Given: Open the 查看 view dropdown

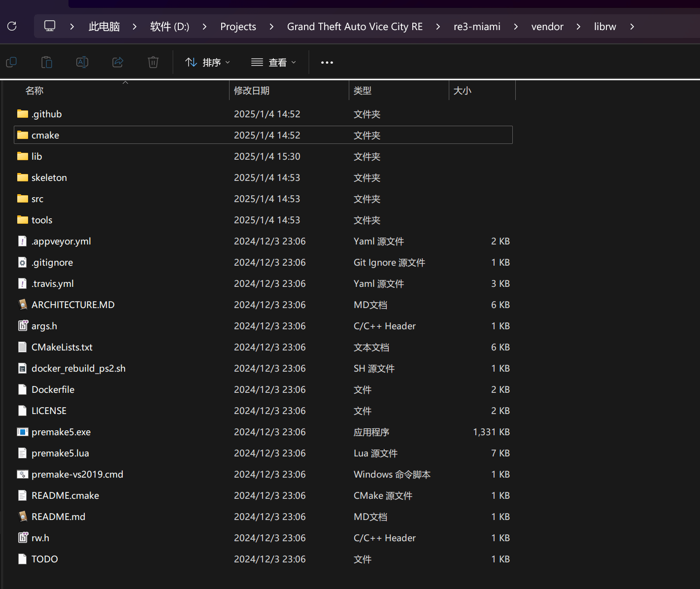Looking at the screenshot, I should point(273,63).
